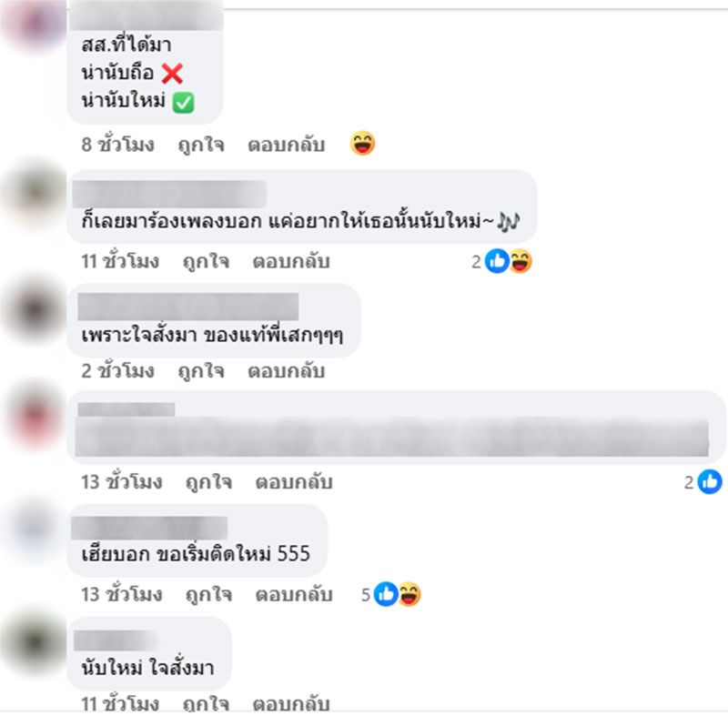
Task: Click ตอบกลับ under the song lyric comment
Action: pyautogui.click(x=291, y=261)
